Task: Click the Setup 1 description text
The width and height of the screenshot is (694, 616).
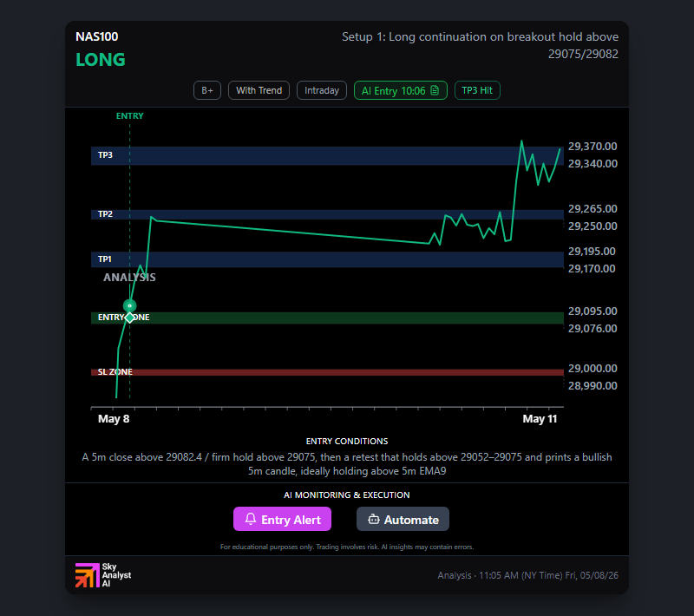Action: click(x=481, y=45)
